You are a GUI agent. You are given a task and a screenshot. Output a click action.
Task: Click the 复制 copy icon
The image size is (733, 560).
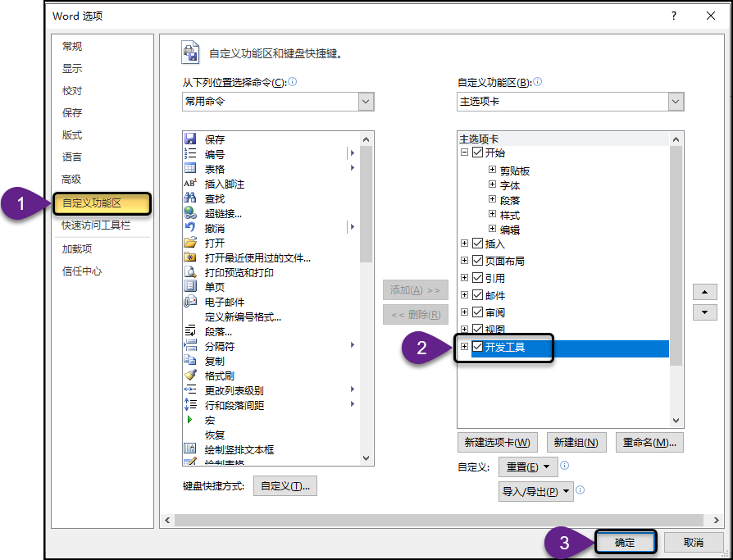(189, 361)
